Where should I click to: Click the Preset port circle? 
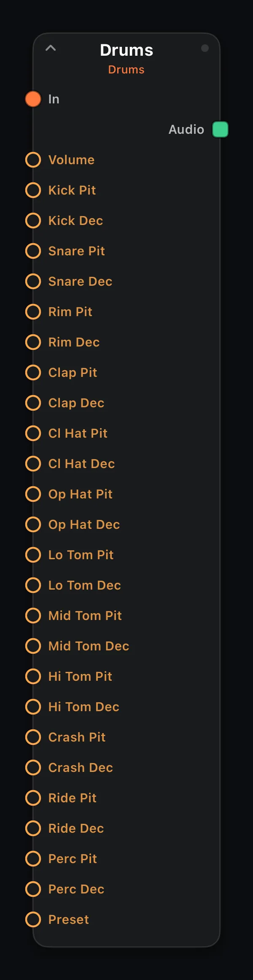pos(33,920)
